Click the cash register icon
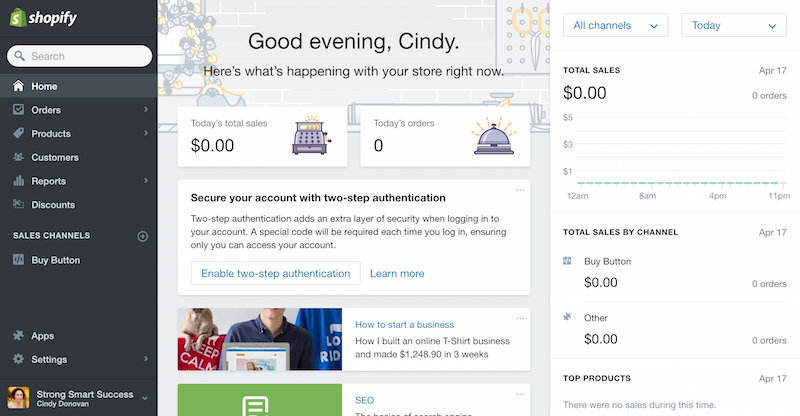 (311, 137)
